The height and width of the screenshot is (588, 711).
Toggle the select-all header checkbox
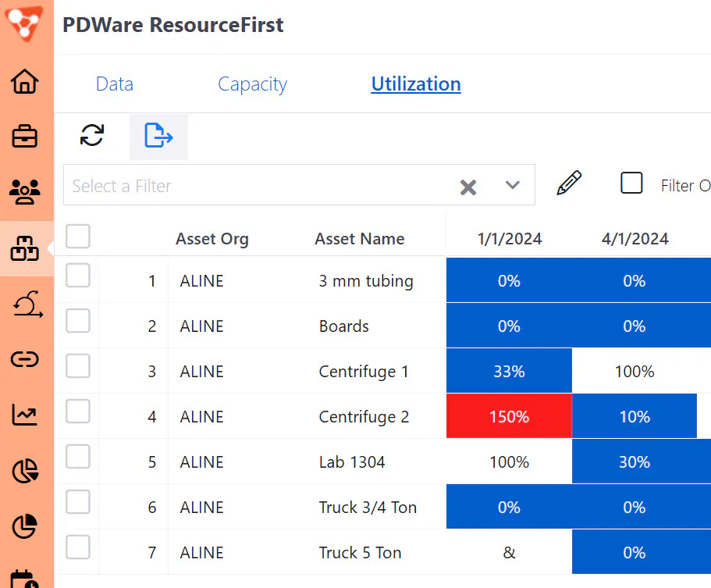coord(77,237)
